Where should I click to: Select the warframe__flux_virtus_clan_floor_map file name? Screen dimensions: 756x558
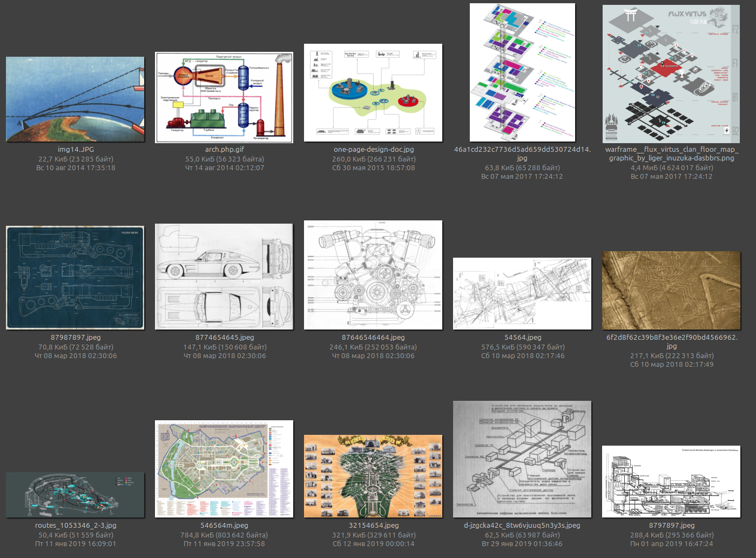(672, 154)
